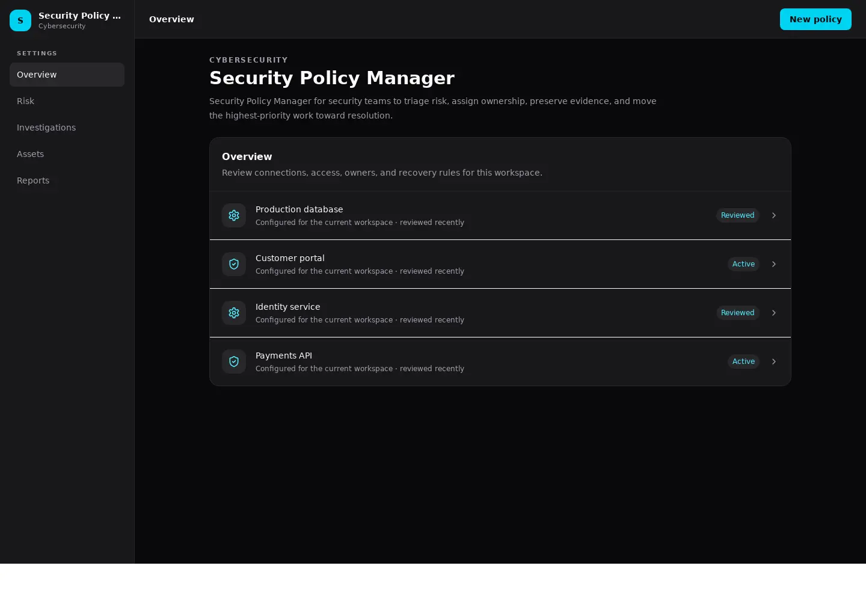Click the Security Policy Manager page heading
The height and width of the screenshot is (616, 866).
[x=332, y=78]
